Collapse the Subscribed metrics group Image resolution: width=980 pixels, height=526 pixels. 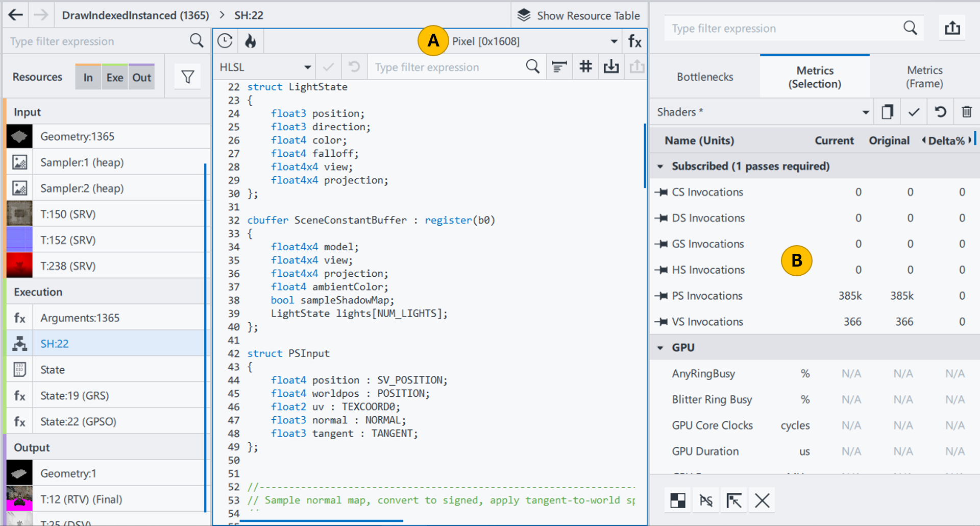coord(660,166)
